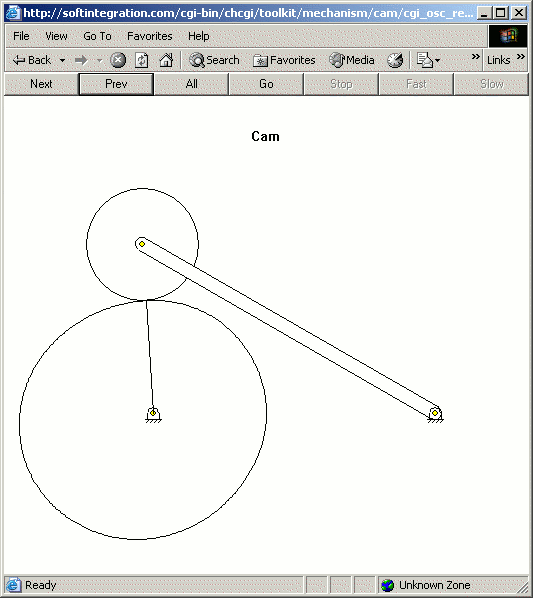Open Favorites toolbar star icon
533x598 pixels.
pyautogui.click(x=260, y=61)
